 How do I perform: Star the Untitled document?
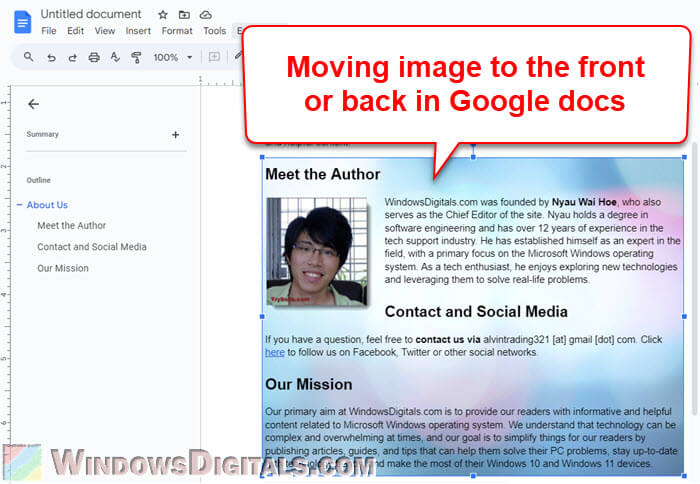163,15
